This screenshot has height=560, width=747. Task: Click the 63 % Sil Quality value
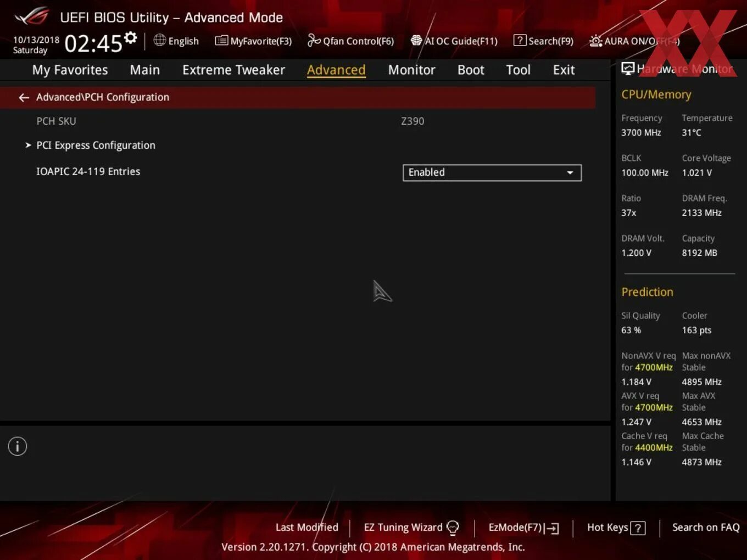[631, 330]
